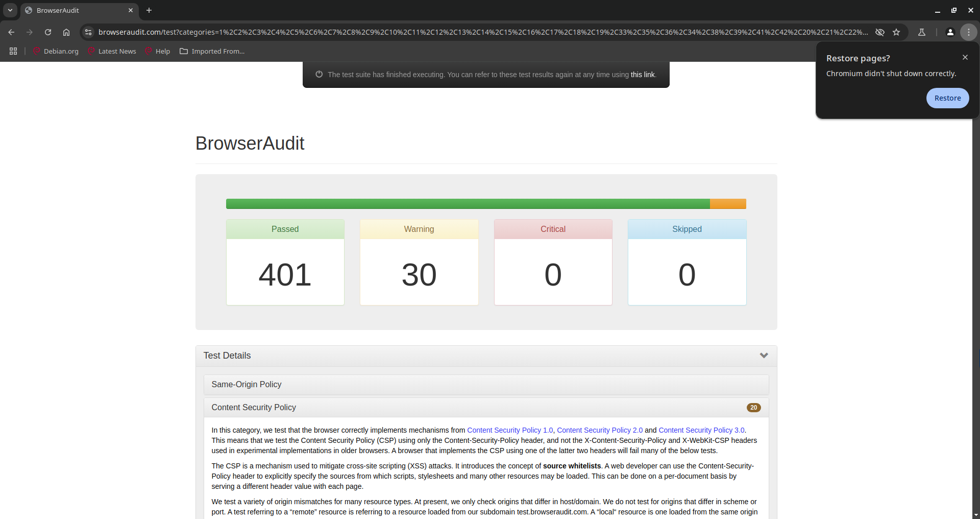Click the Passed count 401
The image size is (980, 519).
tap(285, 275)
